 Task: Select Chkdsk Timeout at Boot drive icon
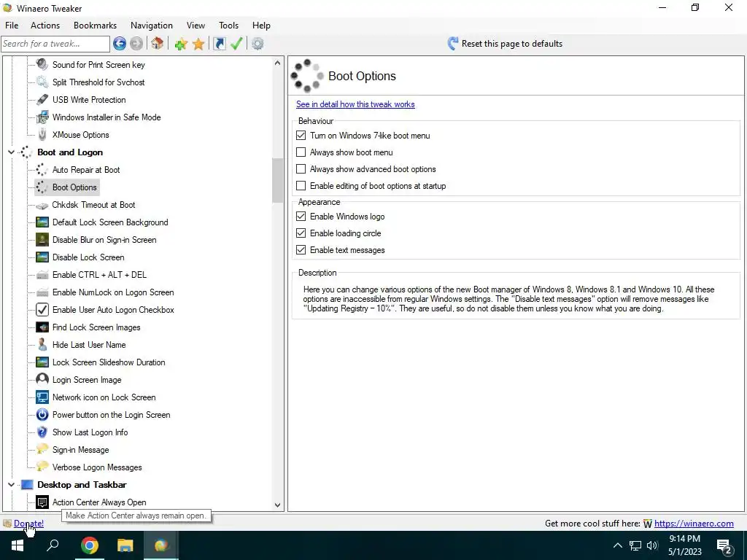click(x=42, y=205)
